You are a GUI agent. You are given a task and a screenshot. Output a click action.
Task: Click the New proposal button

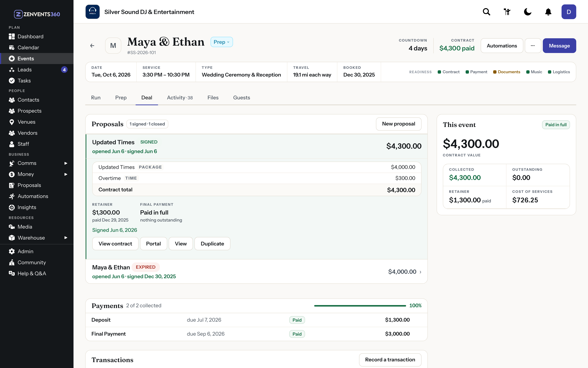399,124
